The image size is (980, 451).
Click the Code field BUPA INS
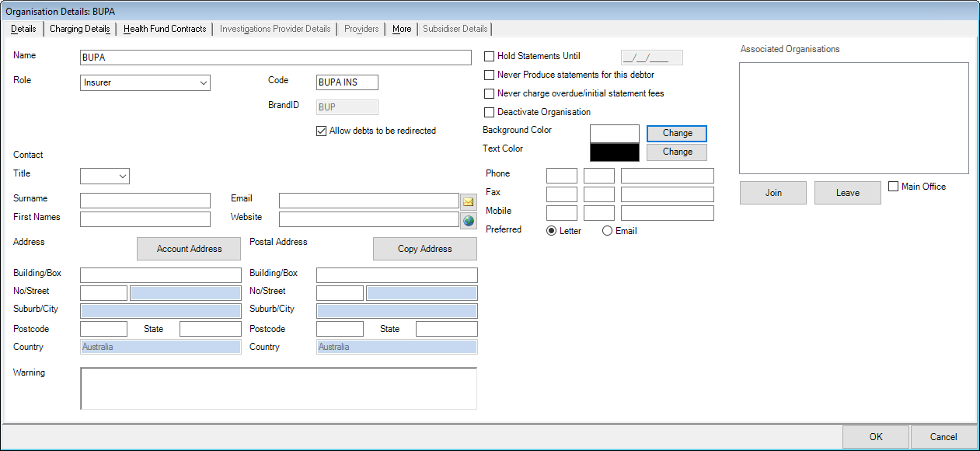click(347, 82)
